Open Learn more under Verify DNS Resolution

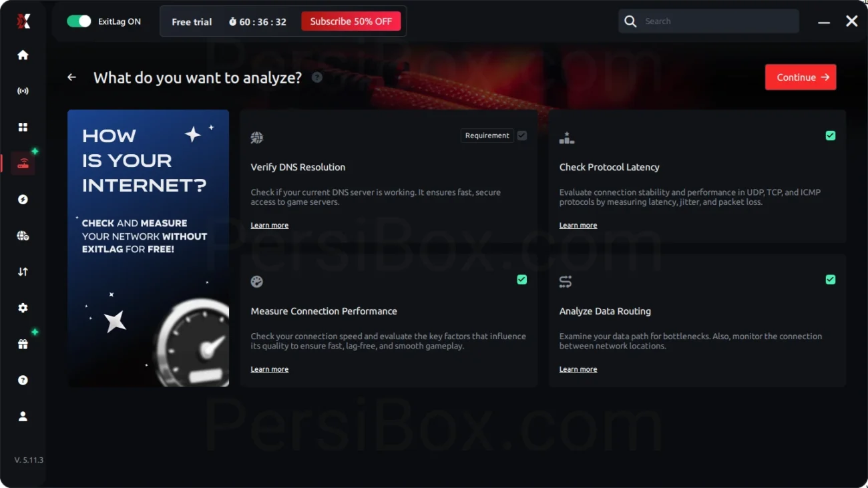[270, 226]
